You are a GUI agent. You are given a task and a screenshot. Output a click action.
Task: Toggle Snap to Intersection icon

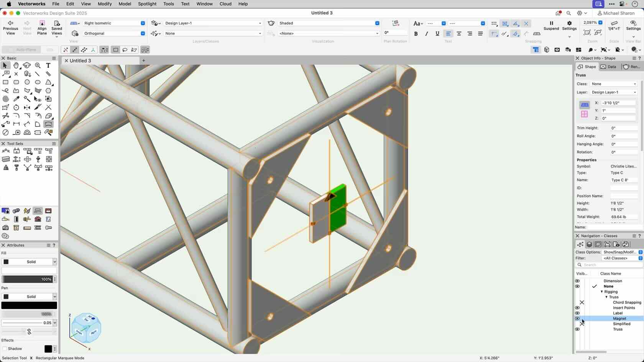(526, 23)
